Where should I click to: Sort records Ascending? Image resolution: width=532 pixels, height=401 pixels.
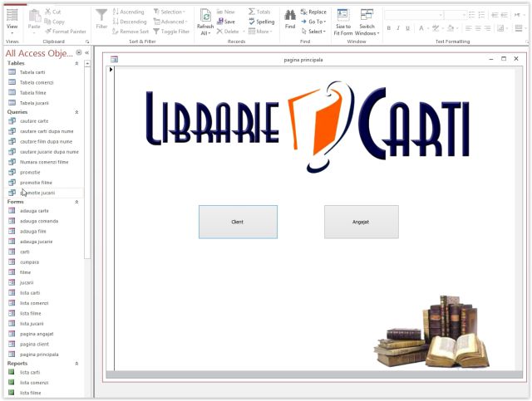pyautogui.click(x=128, y=12)
